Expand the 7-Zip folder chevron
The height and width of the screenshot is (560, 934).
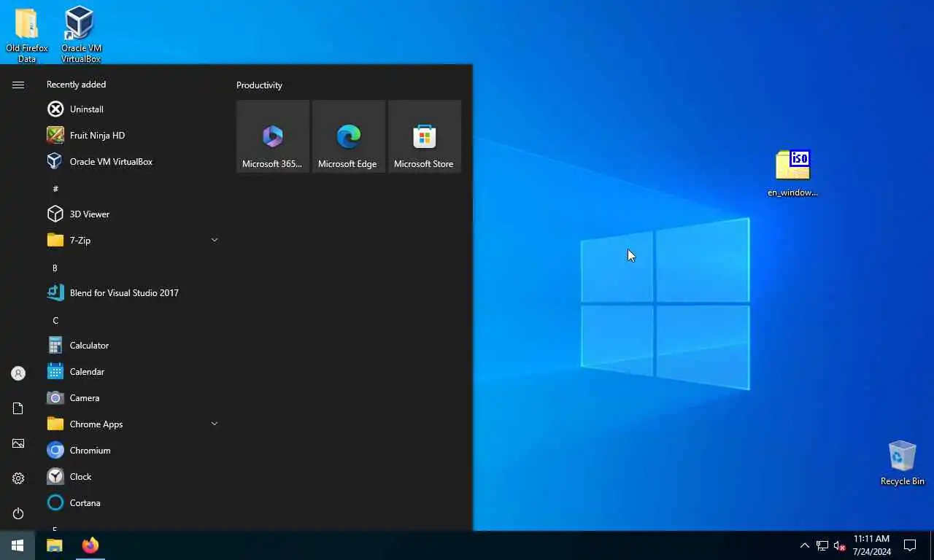(215, 240)
